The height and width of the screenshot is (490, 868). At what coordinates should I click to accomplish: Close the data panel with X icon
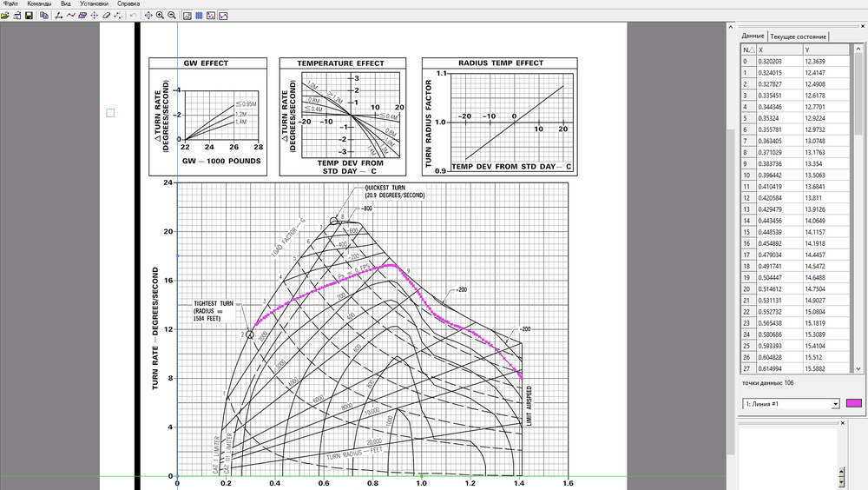863,26
